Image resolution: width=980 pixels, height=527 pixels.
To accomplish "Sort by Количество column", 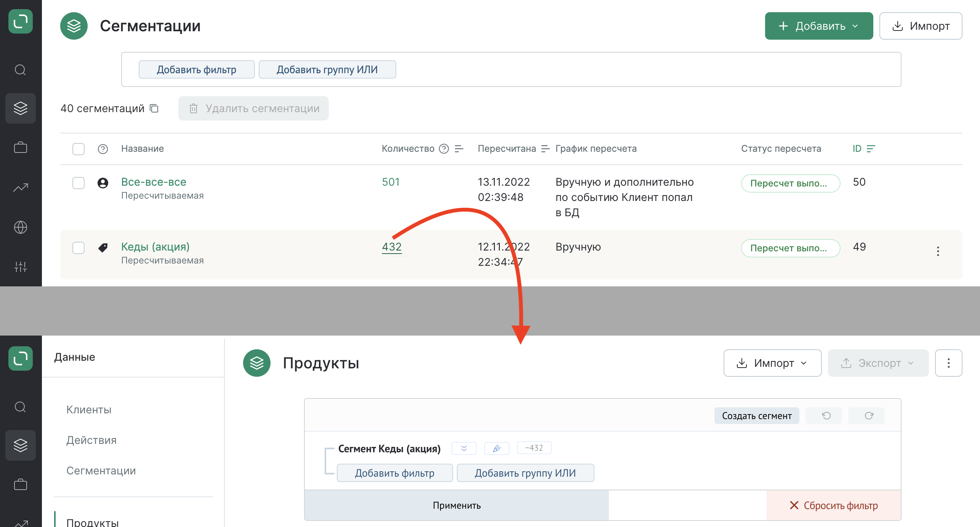I will (459, 149).
